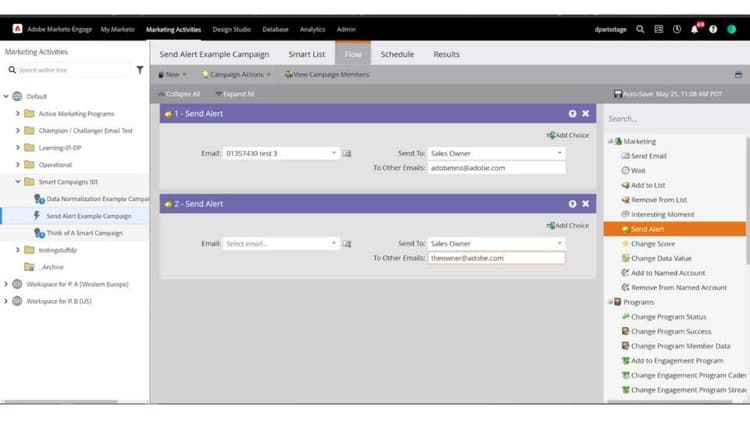Switch to the Results tab
The height and width of the screenshot is (421, 750).
coord(446,54)
